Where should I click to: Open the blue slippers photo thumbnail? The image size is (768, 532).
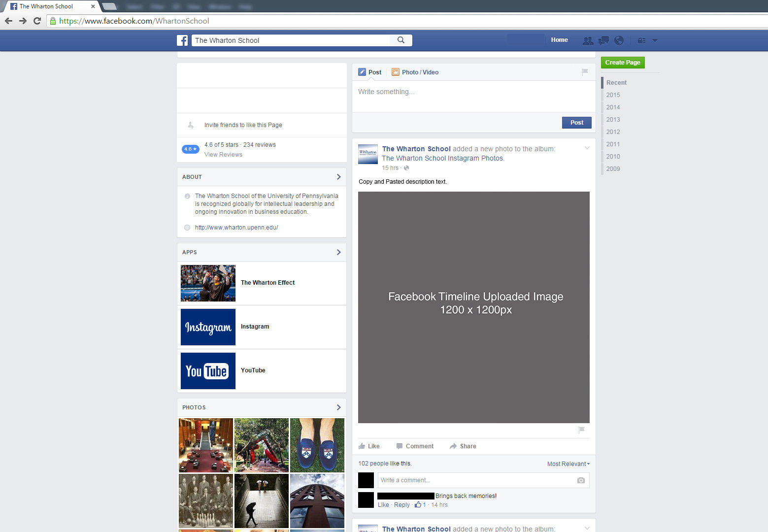point(317,445)
